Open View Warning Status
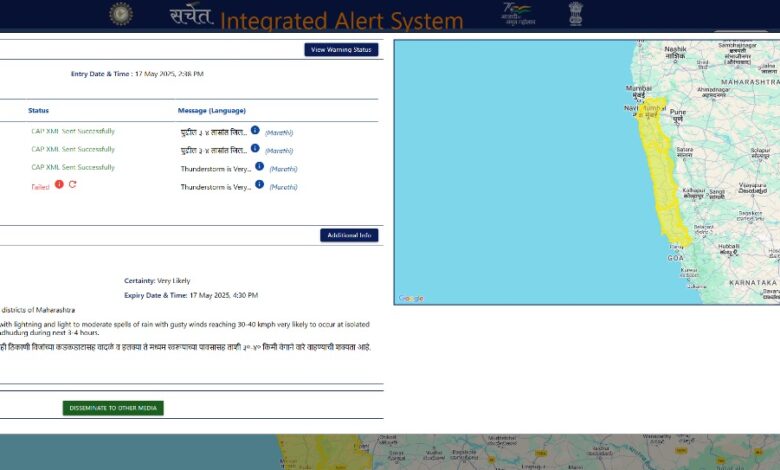The height and width of the screenshot is (470, 780). [x=341, y=49]
